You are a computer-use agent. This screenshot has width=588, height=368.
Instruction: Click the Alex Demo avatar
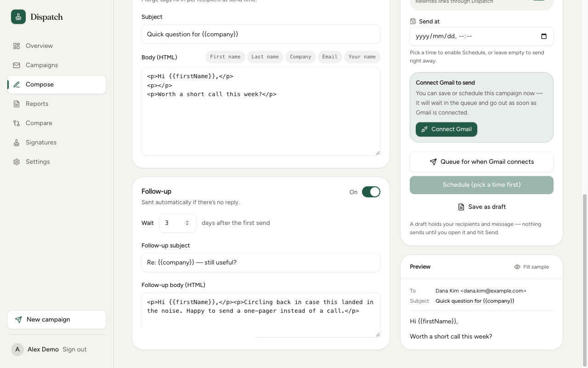tap(17, 350)
